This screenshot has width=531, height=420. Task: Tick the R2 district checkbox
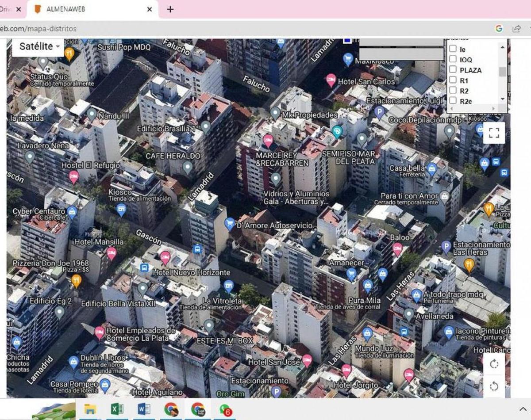(x=453, y=90)
